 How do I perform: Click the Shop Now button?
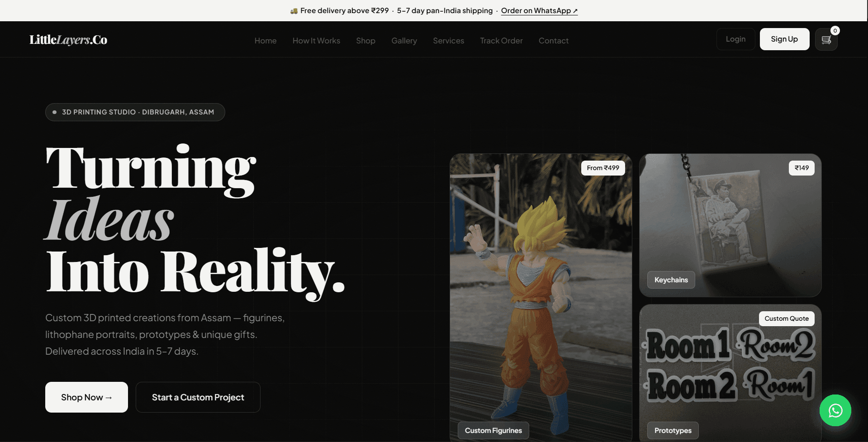click(86, 397)
